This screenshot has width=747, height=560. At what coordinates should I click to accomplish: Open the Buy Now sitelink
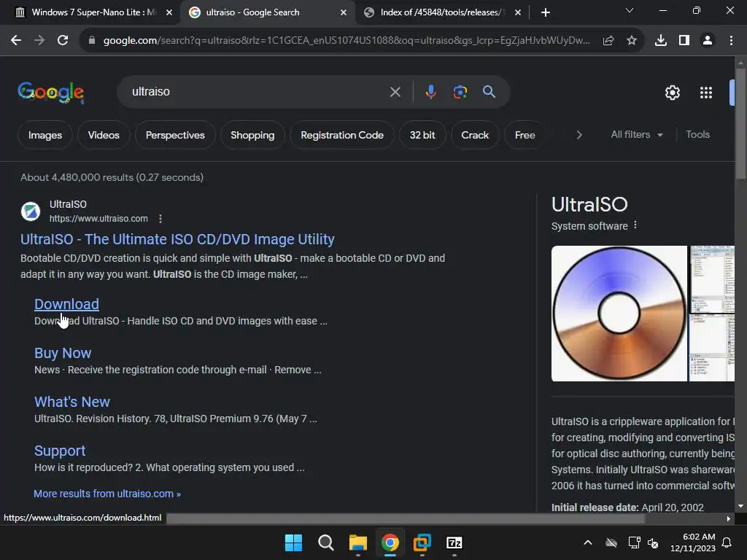[63, 354]
